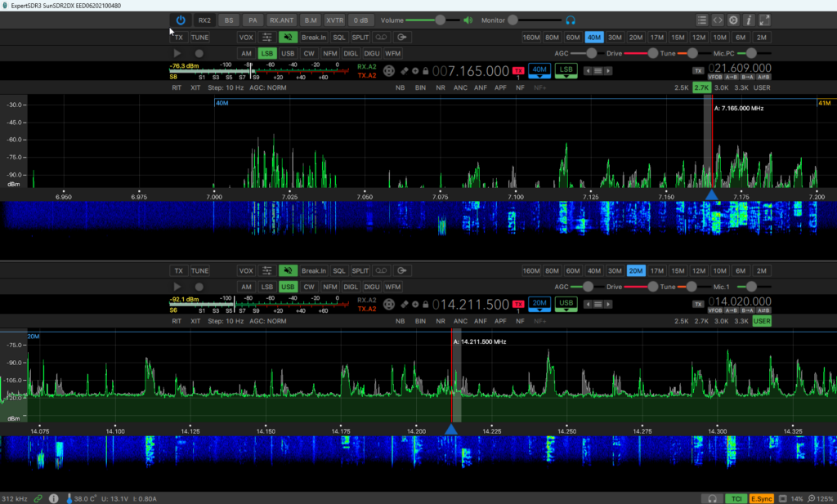Click the fullscreen expand icon in top bar

click(x=764, y=20)
